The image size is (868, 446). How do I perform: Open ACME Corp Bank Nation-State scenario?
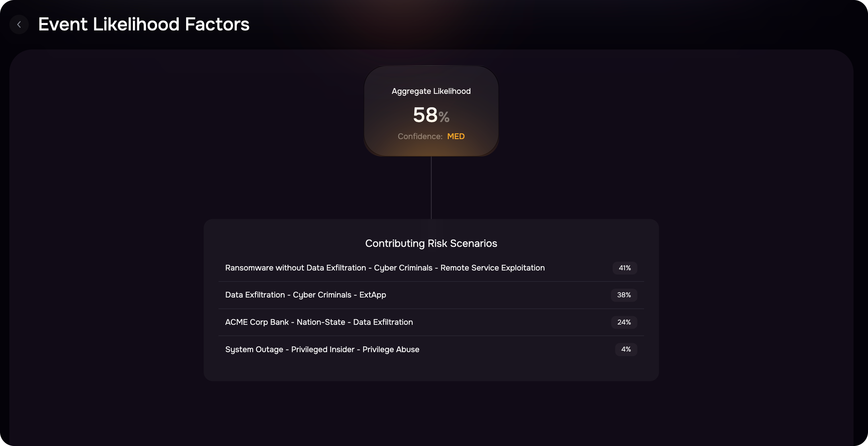[431, 322]
